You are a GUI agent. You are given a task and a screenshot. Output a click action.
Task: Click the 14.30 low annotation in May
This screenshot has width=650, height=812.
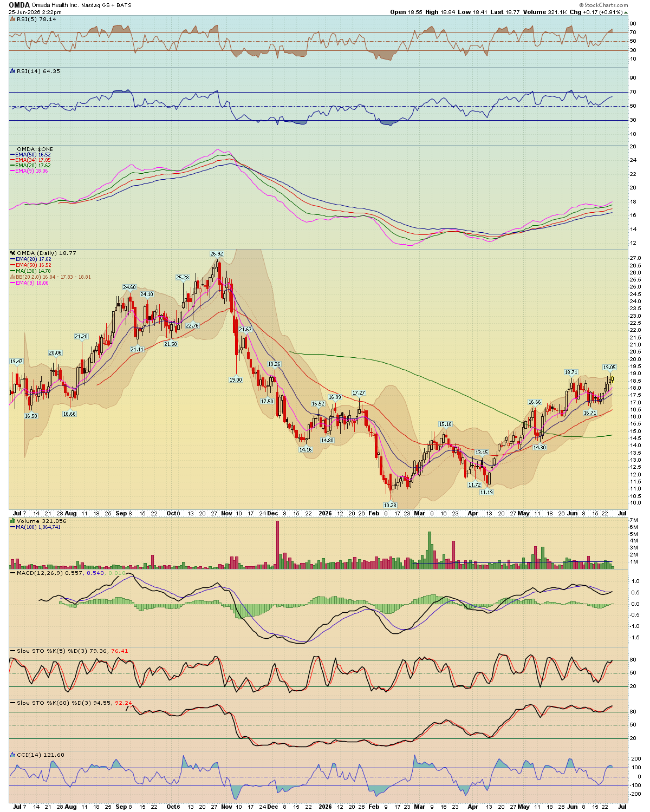(539, 447)
